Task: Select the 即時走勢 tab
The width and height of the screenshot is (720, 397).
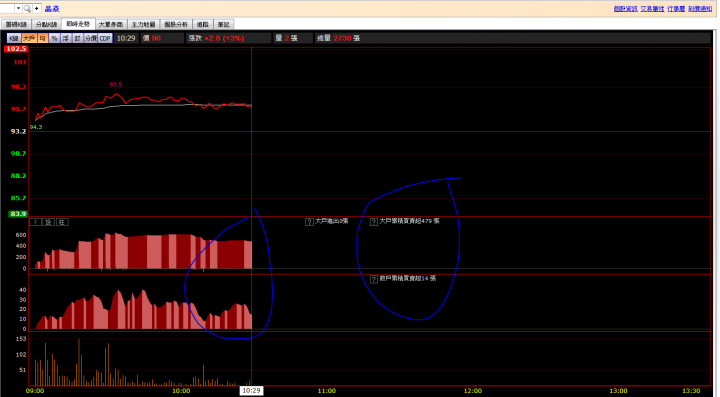Action: tap(78, 24)
